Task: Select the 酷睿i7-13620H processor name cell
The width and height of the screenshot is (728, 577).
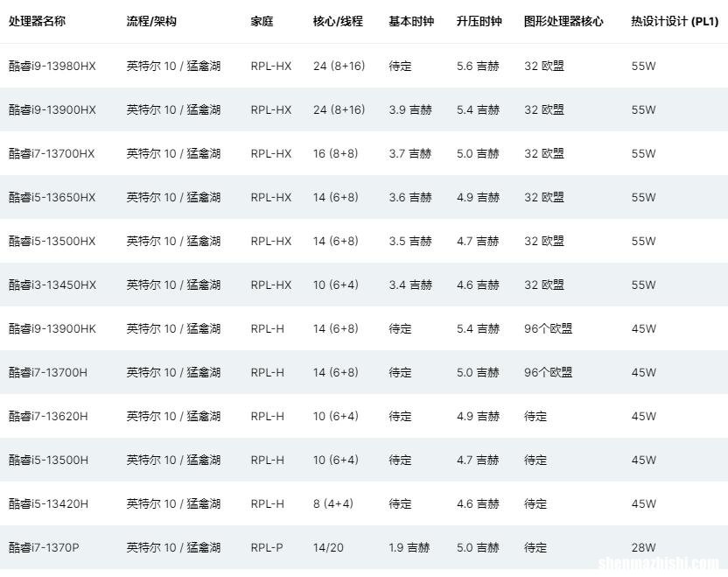Action: point(48,416)
